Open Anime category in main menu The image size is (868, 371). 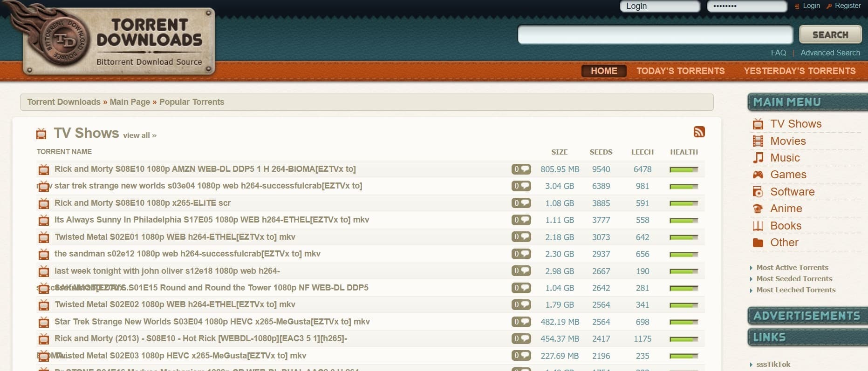coord(786,209)
